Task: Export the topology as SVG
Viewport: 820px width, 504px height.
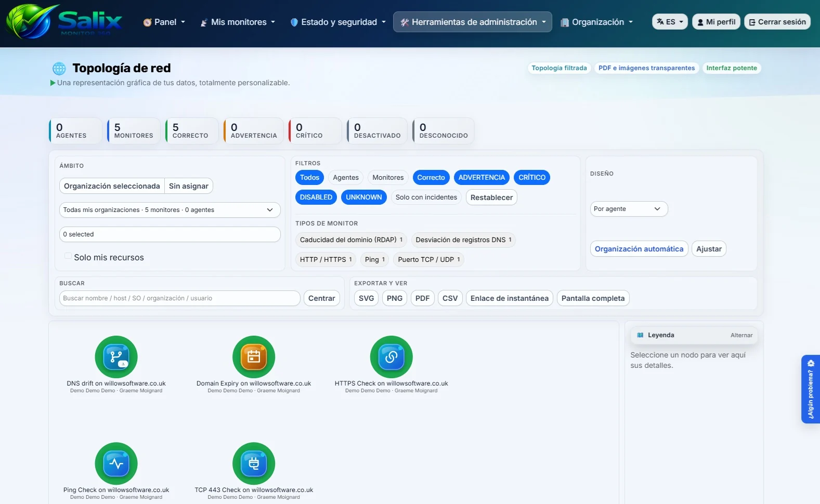Action: 366,298
